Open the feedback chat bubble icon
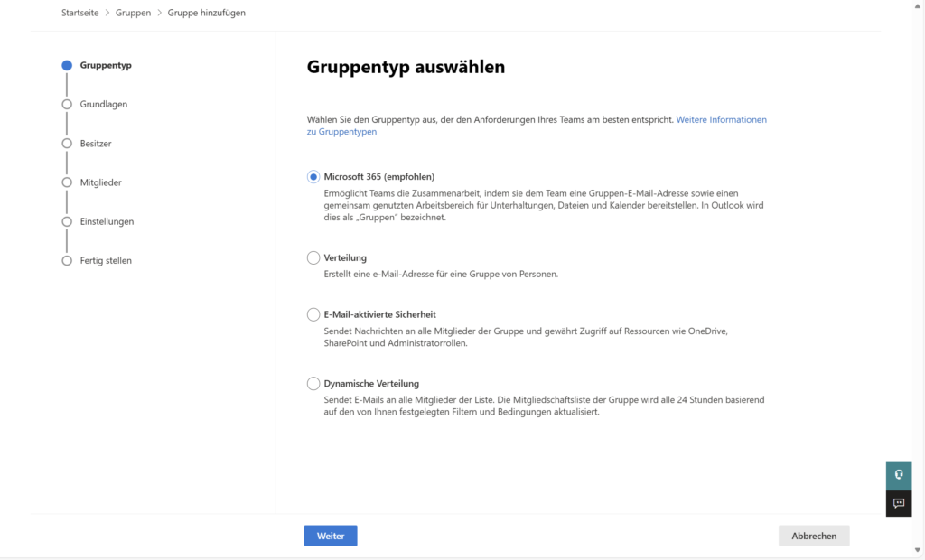925x560 pixels. [x=898, y=503]
